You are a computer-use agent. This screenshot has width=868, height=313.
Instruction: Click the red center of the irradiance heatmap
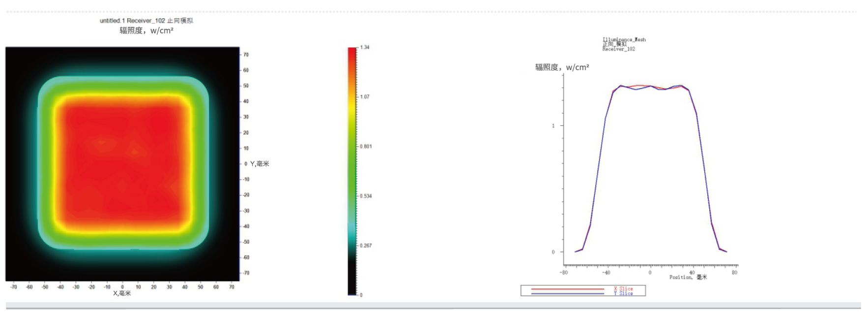pos(123,163)
